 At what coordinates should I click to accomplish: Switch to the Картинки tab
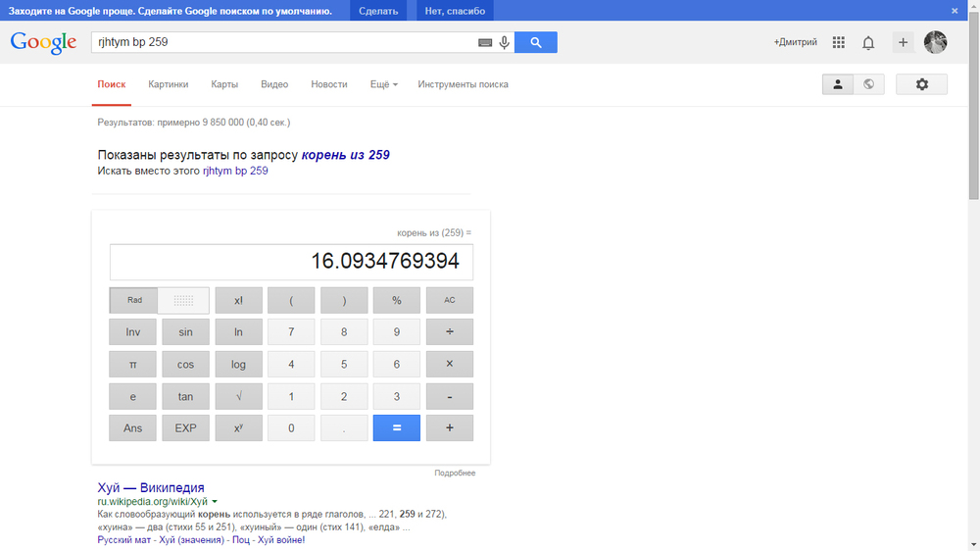169,84
